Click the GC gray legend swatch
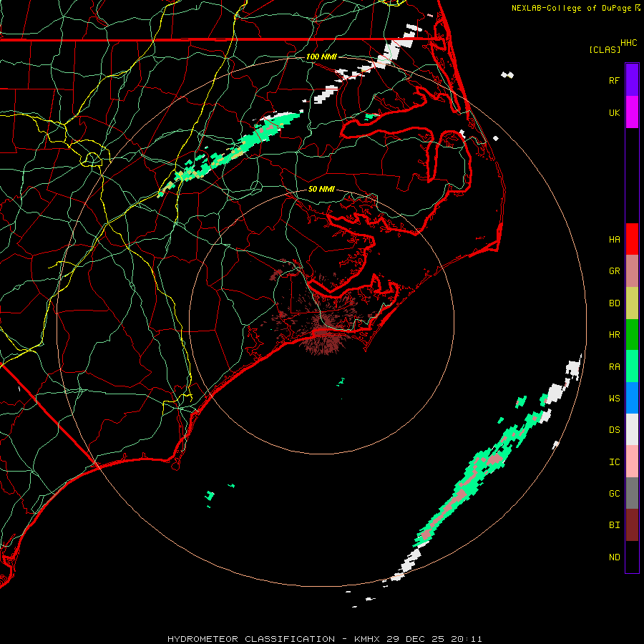This screenshot has height=644, width=644. coord(632,493)
